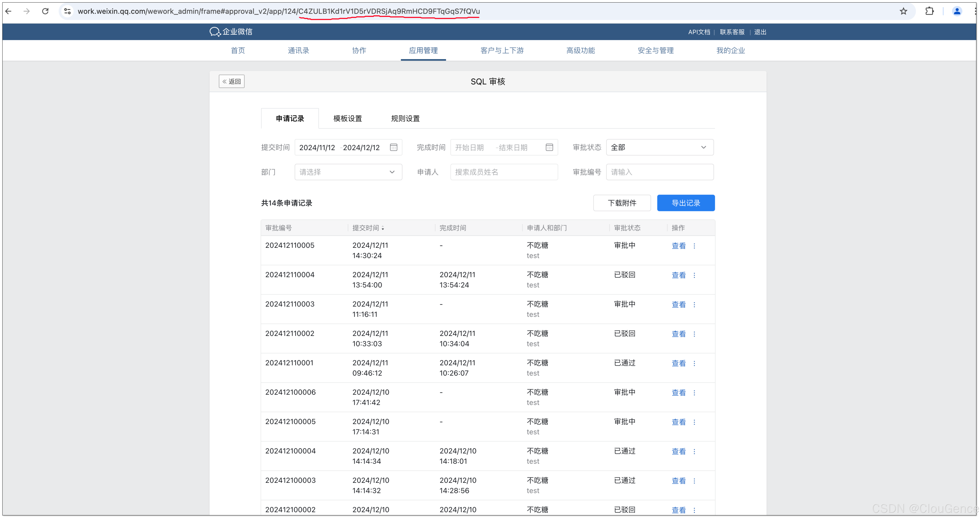Click the site info icon in the address bar
Image resolution: width=980 pixels, height=519 pixels.
(67, 11)
